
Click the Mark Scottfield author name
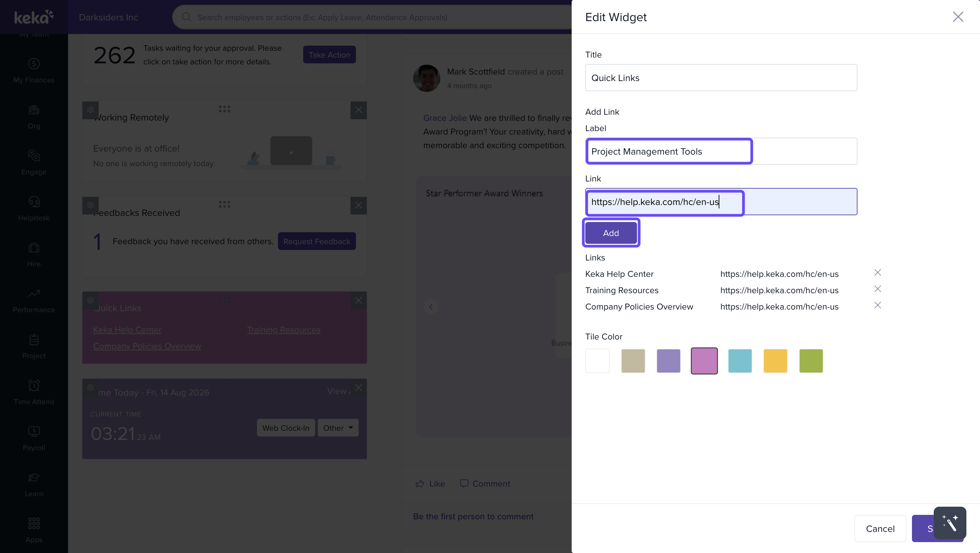tap(476, 72)
